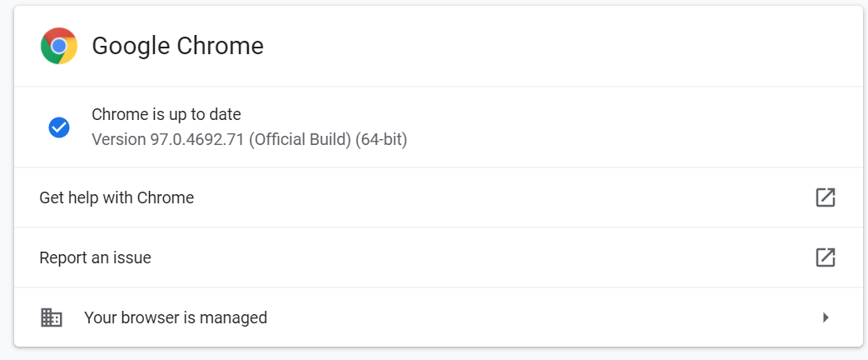Click the word Google in the header
868x360 pixels.
click(131, 46)
